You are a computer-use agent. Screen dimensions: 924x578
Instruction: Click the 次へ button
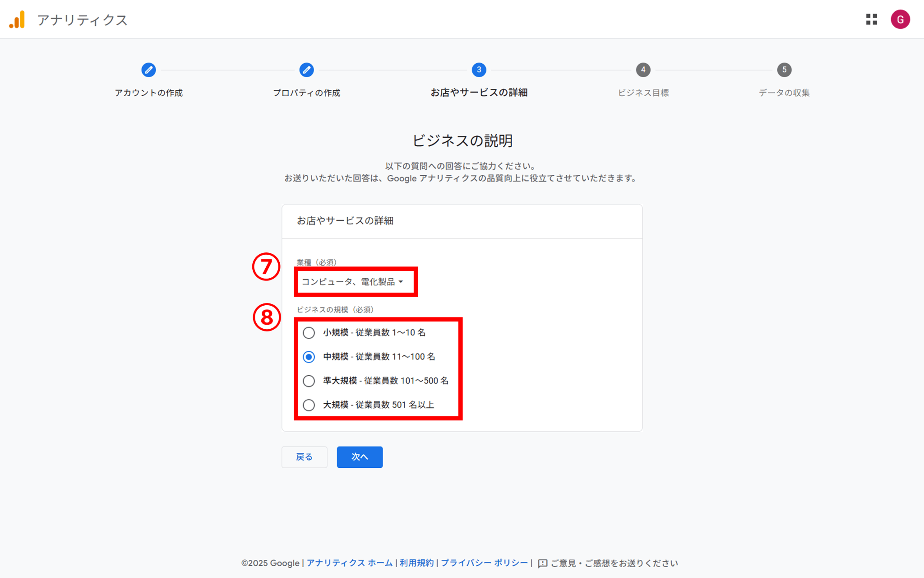pyautogui.click(x=359, y=457)
